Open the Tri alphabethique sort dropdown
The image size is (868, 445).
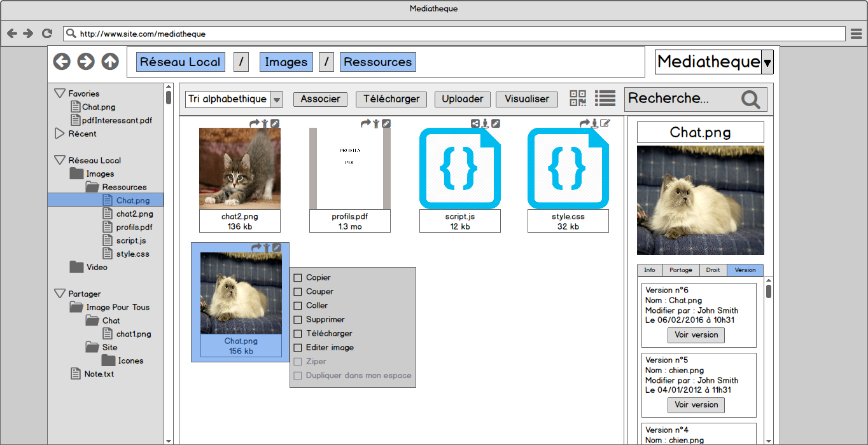tap(277, 99)
